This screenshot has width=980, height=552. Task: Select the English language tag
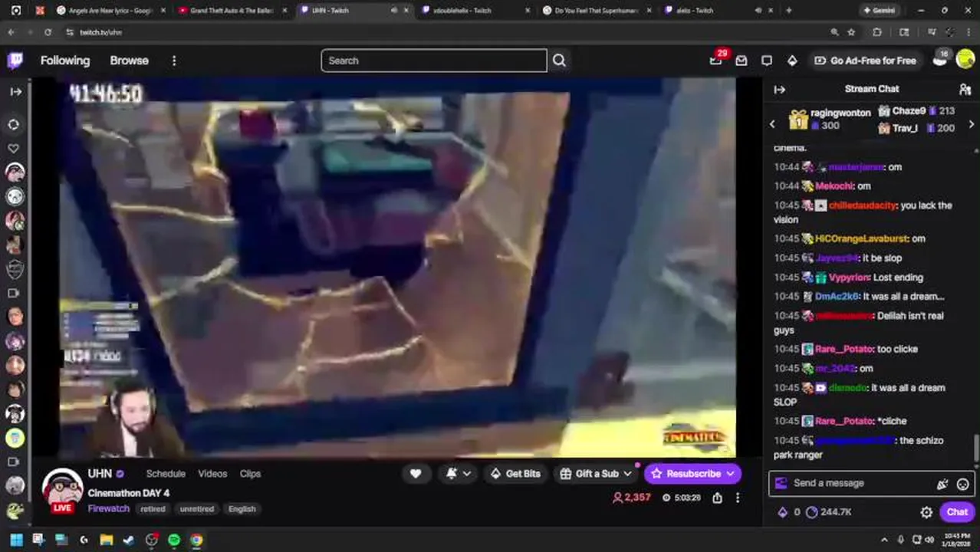coord(242,509)
